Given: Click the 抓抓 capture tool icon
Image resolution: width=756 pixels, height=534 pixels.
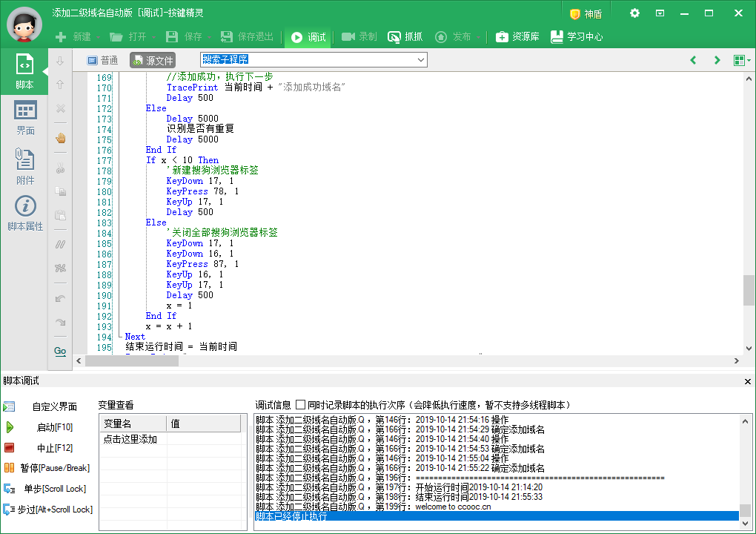Looking at the screenshot, I should click(394, 37).
